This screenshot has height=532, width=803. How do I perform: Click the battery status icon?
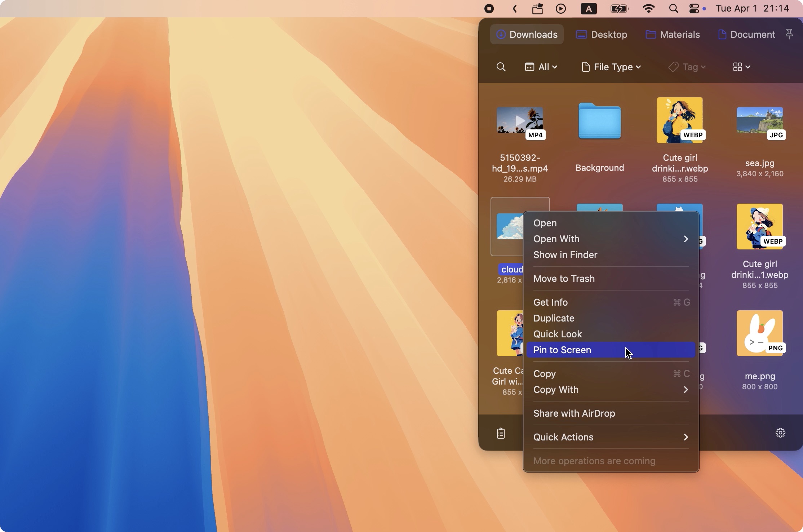point(619,8)
